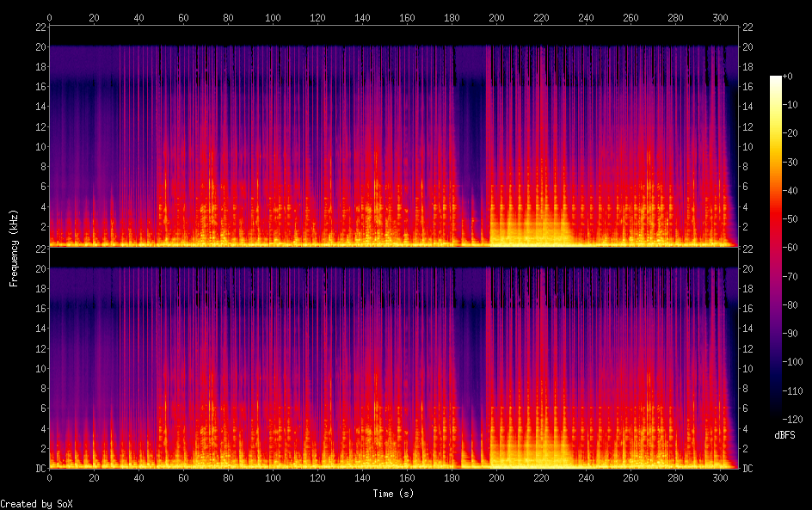The image size is (812, 510).
Task: Click "-90" on the dBFS color scale
Action: [x=790, y=334]
